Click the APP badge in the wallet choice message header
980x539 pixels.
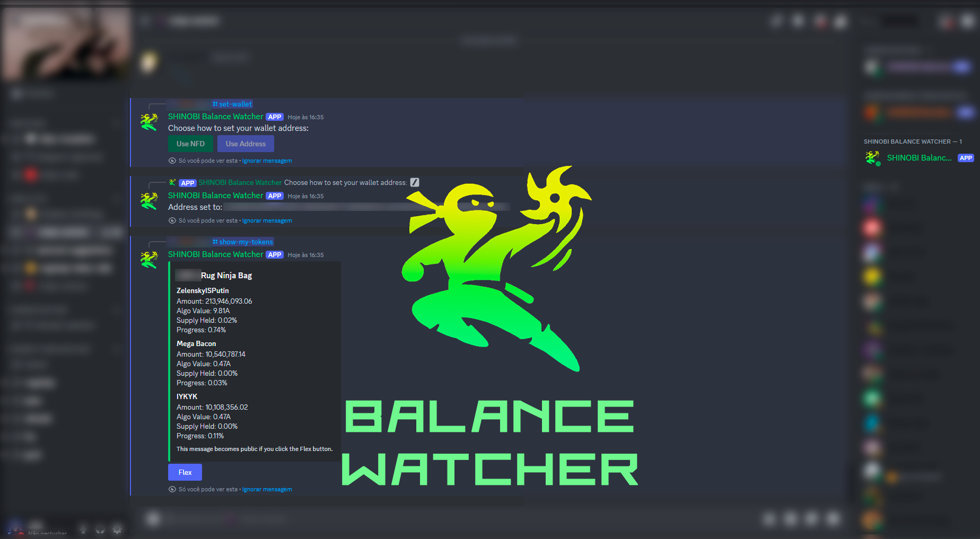tap(275, 117)
